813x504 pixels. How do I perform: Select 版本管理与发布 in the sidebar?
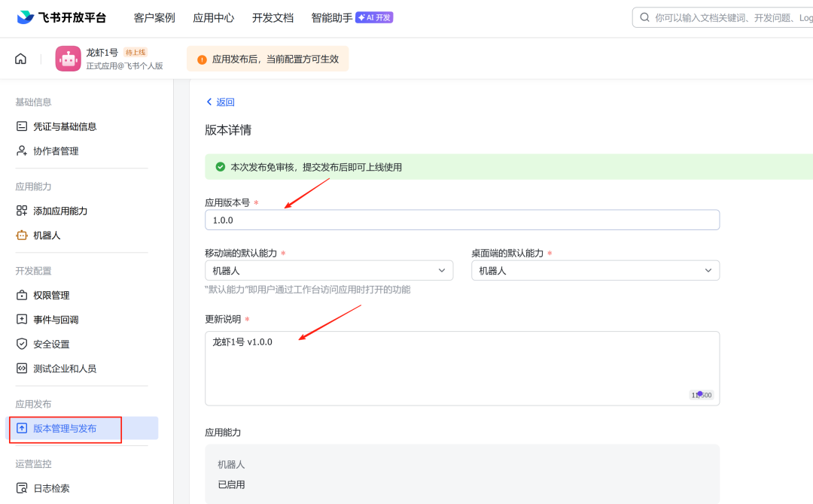65,429
